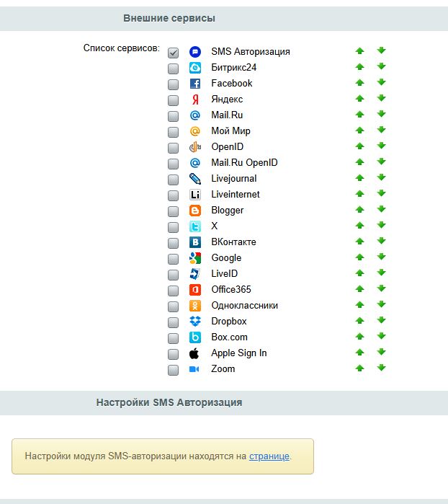Move LiveID down with green arrow
This screenshot has height=504, width=448.
point(382,274)
